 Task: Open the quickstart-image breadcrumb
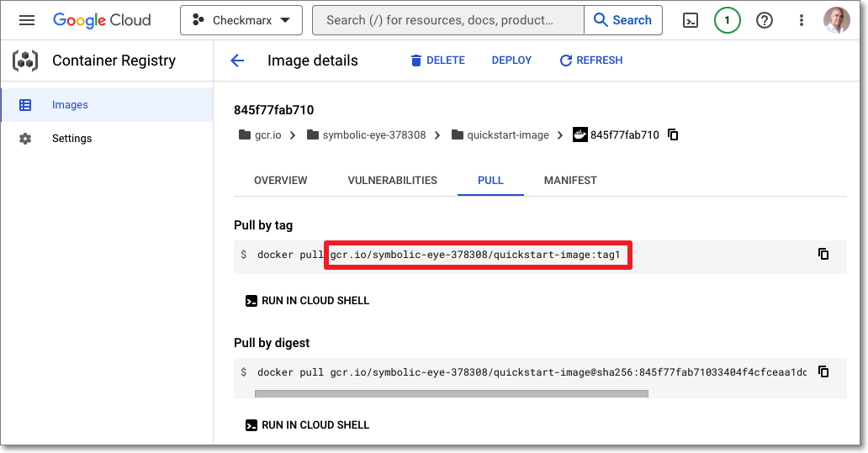pos(500,135)
